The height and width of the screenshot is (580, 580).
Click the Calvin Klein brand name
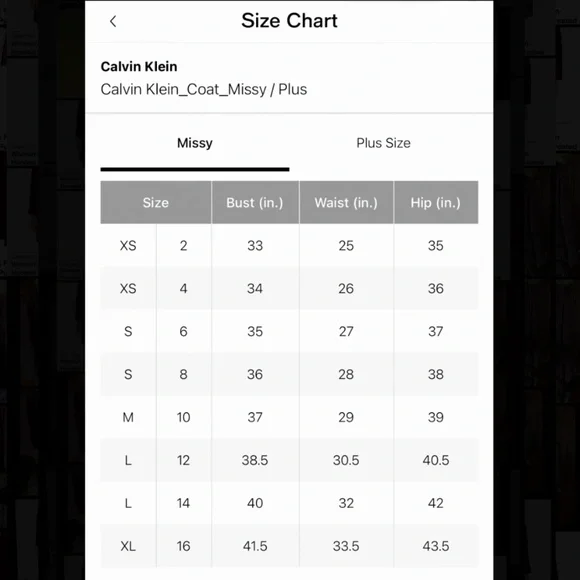tap(139, 67)
